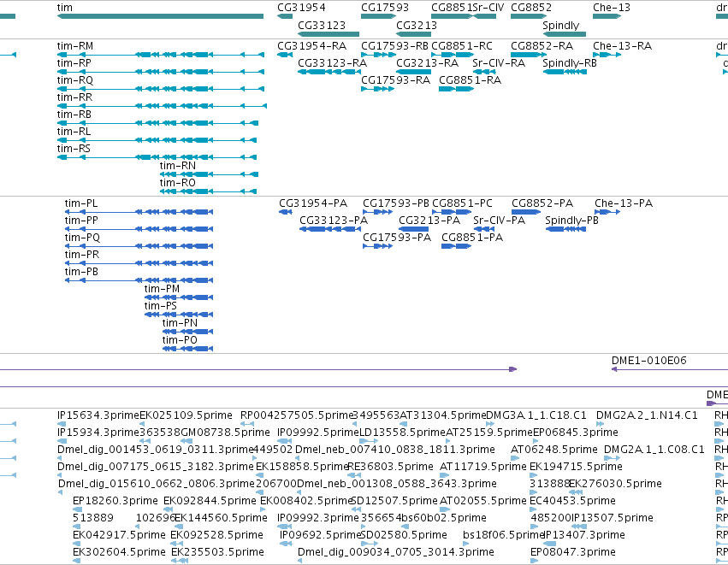The width and height of the screenshot is (728, 565).
Task: Click CG31954-PA protein label
Action: coord(313,203)
